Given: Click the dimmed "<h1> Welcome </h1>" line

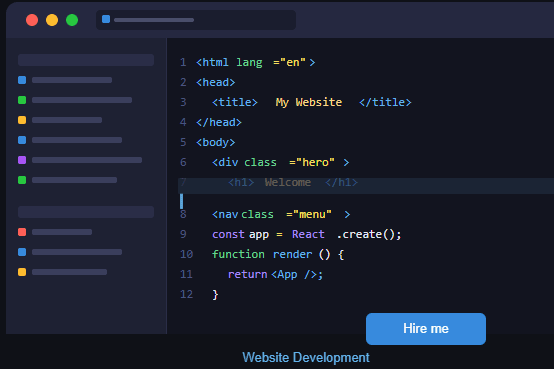Looking at the screenshot, I should pyautogui.click(x=293, y=182).
